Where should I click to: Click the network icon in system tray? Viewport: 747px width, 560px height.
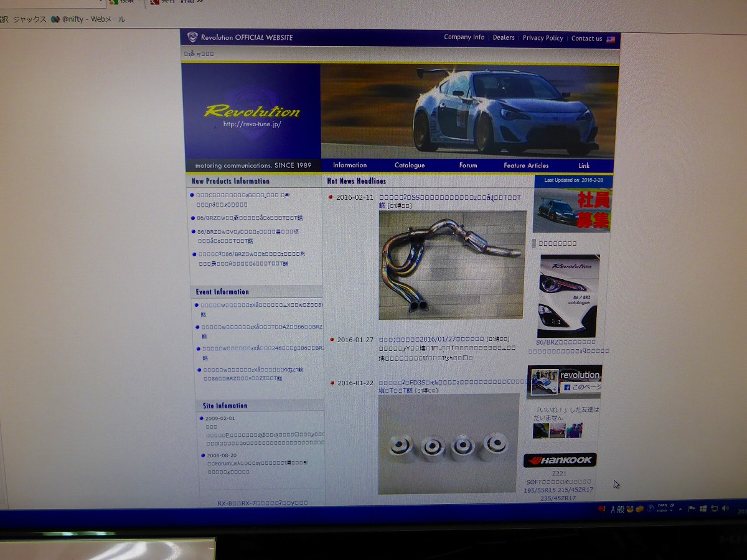714,509
